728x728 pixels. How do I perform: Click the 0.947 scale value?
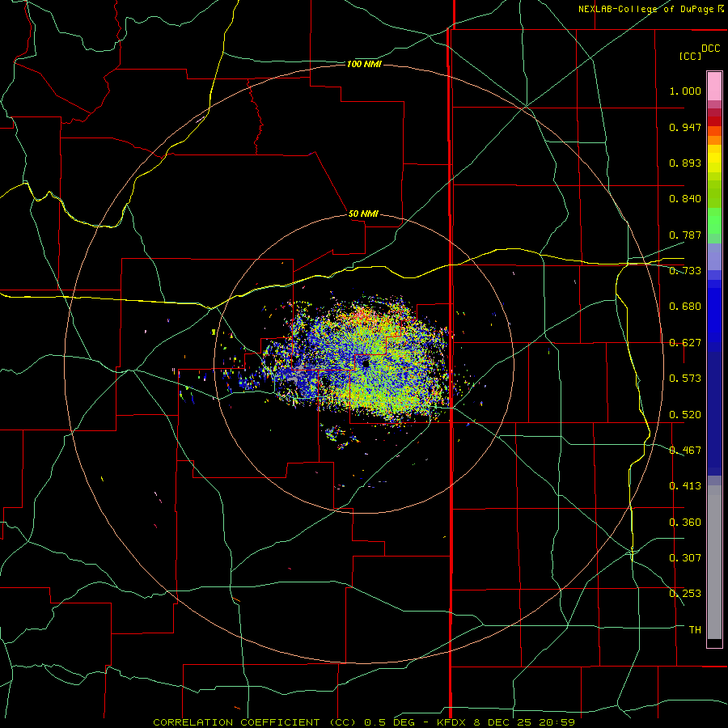point(685,127)
